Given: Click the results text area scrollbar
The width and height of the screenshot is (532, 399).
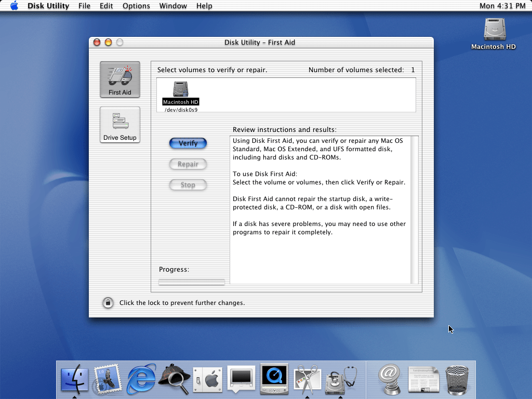Looking at the screenshot, I should 414,210.
